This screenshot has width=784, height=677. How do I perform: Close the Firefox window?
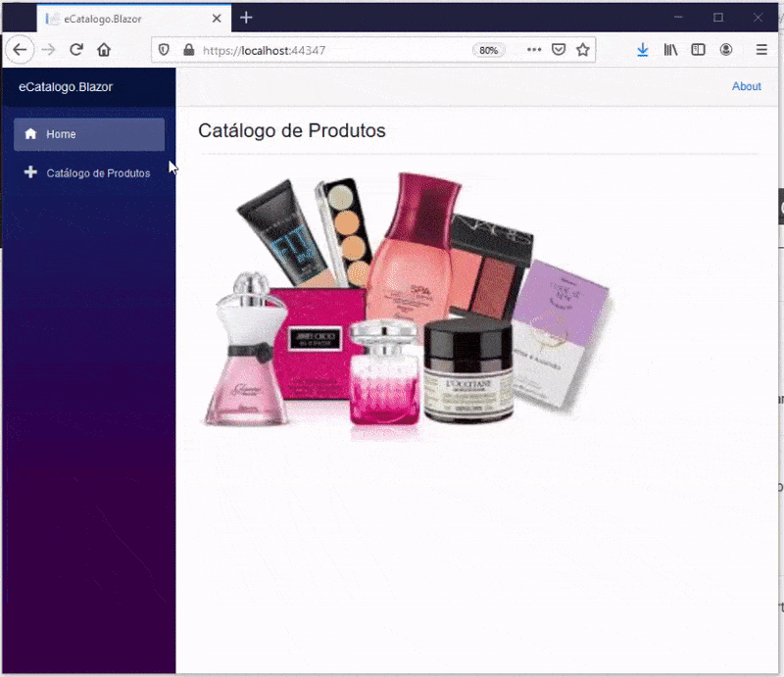(758, 18)
